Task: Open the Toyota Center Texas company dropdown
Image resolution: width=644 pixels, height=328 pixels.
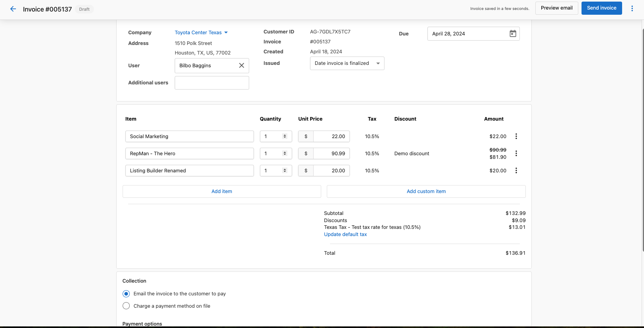Action: (201, 33)
